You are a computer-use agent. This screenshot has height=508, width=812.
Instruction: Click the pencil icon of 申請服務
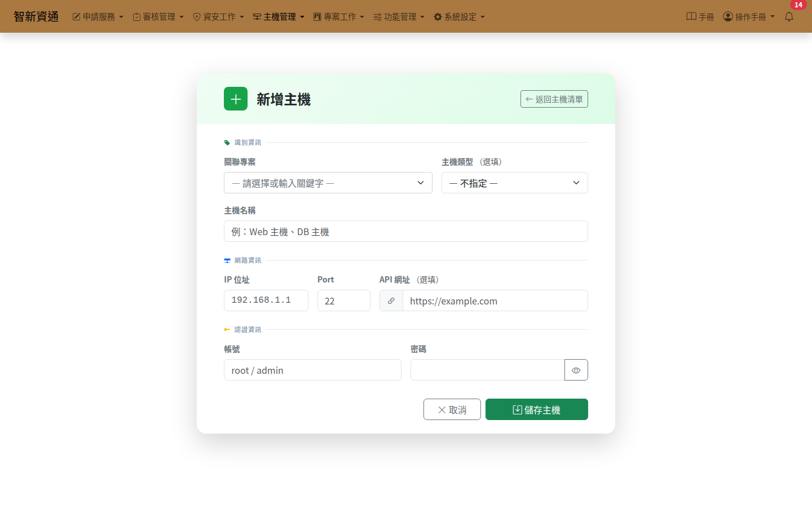click(76, 17)
